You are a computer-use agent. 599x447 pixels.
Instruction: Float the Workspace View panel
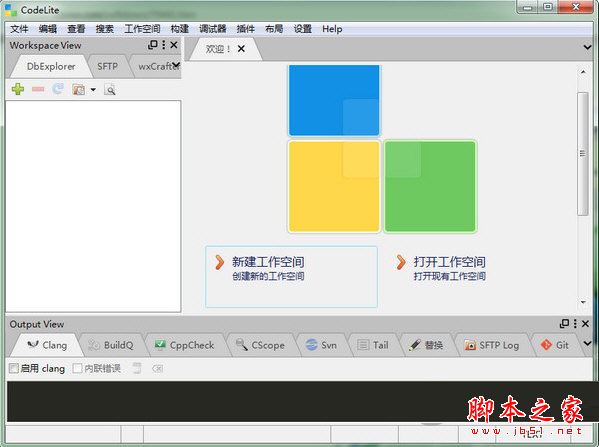[152, 45]
